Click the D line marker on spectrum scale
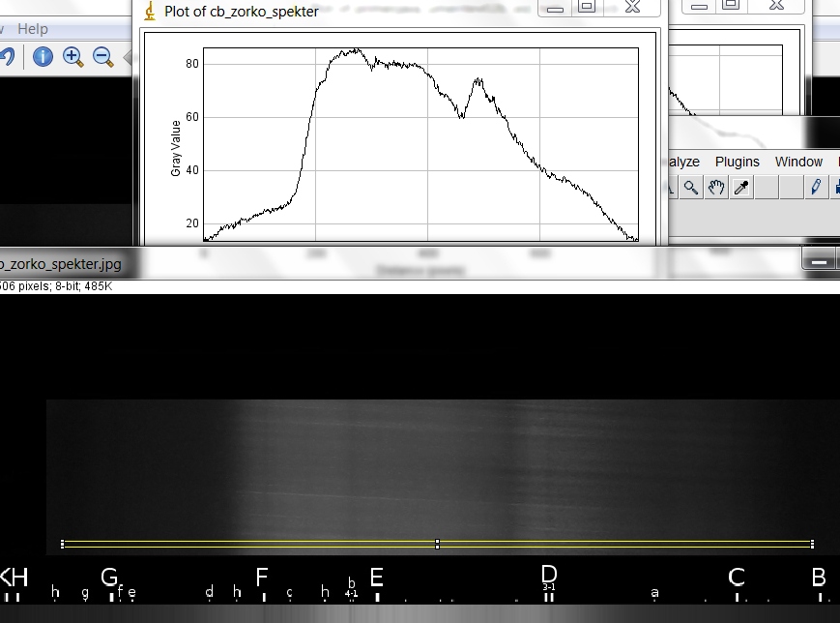Image resolution: width=840 pixels, height=623 pixels. pyautogui.click(x=548, y=575)
